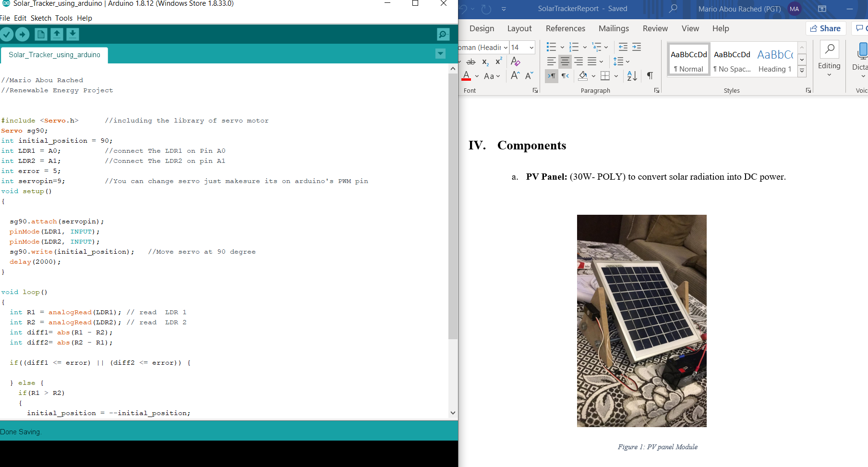Sort the selection with the A-Z icon
The height and width of the screenshot is (467, 868).
pyautogui.click(x=632, y=76)
